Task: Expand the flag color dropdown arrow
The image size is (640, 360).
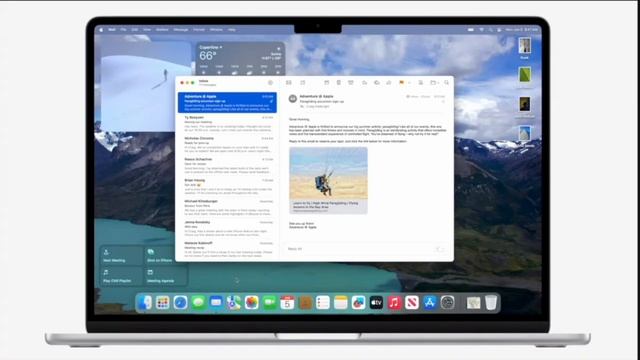Action: click(409, 83)
